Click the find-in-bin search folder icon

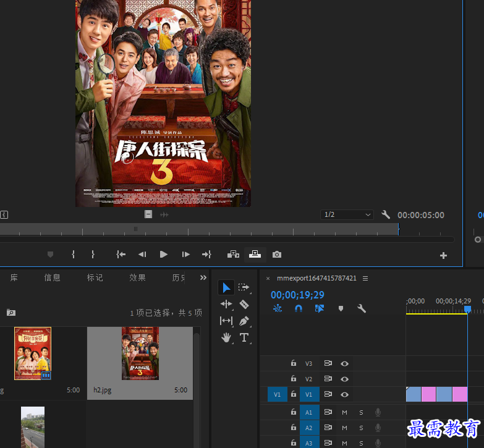11,313
